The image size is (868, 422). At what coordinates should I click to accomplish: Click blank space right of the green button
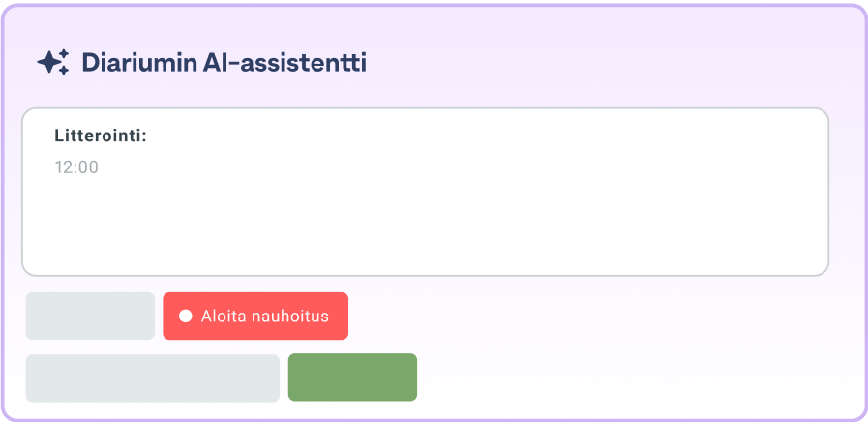tap(629, 377)
